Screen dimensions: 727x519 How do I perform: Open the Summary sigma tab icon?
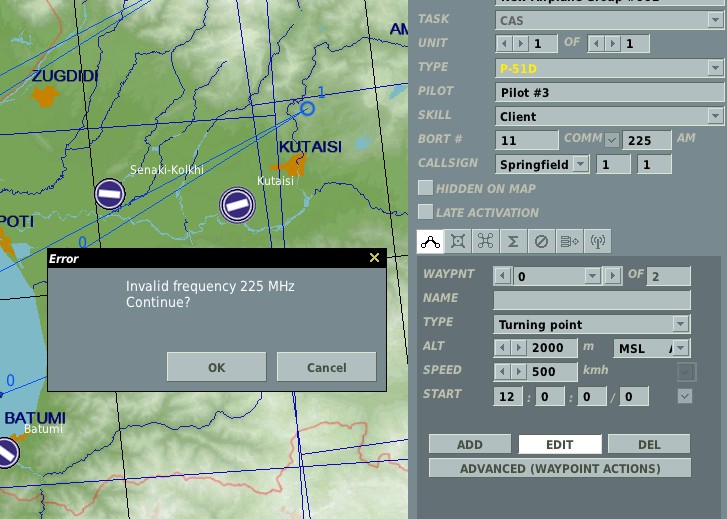(x=513, y=242)
